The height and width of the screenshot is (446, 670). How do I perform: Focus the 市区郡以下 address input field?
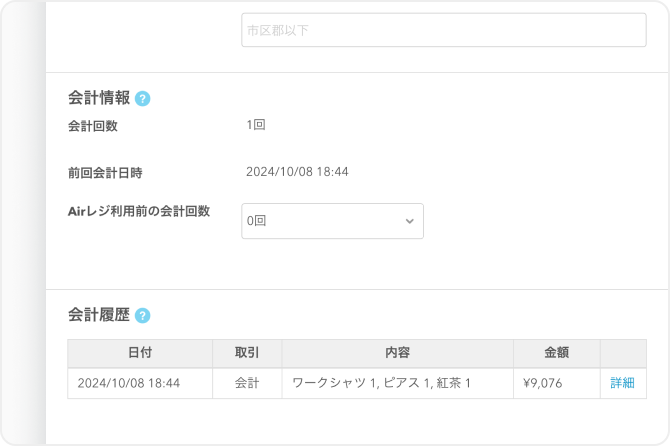(x=443, y=30)
